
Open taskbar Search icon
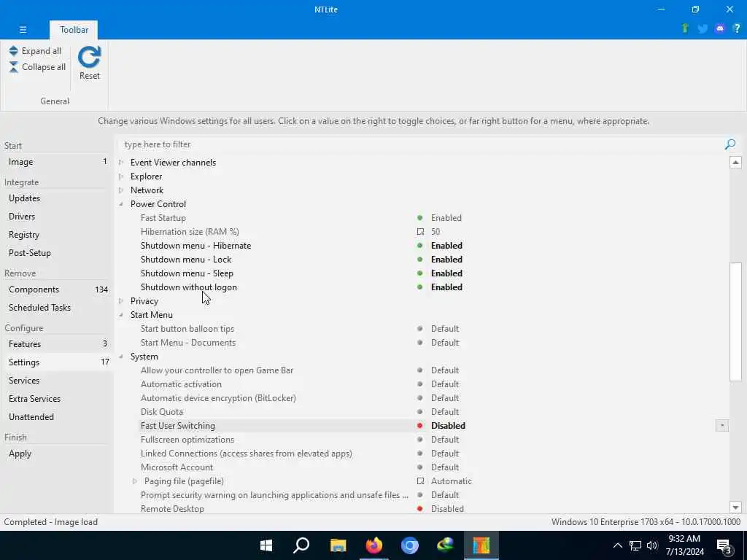pos(301,545)
